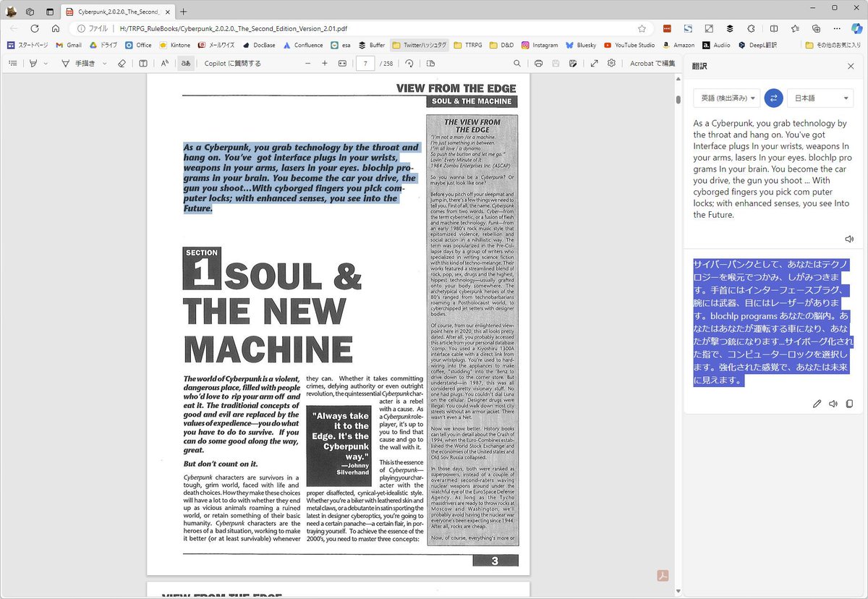Open TTRPG bookmark folder
This screenshot has height=599, width=868.
(x=469, y=45)
